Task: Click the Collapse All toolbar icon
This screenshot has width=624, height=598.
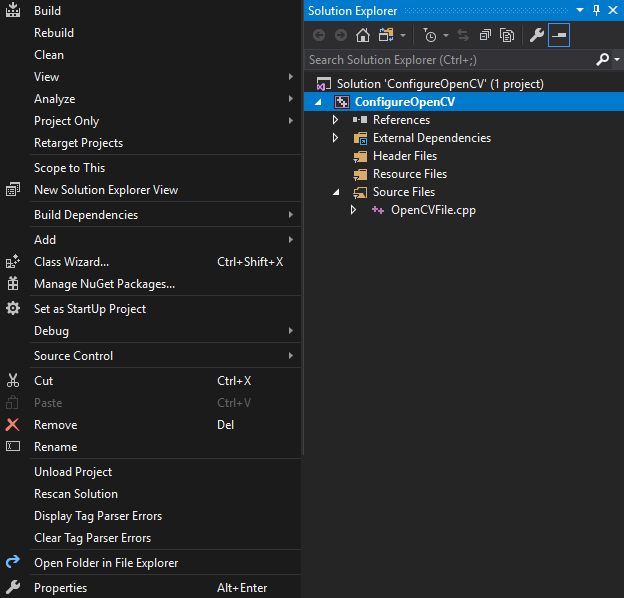Action: point(485,36)
